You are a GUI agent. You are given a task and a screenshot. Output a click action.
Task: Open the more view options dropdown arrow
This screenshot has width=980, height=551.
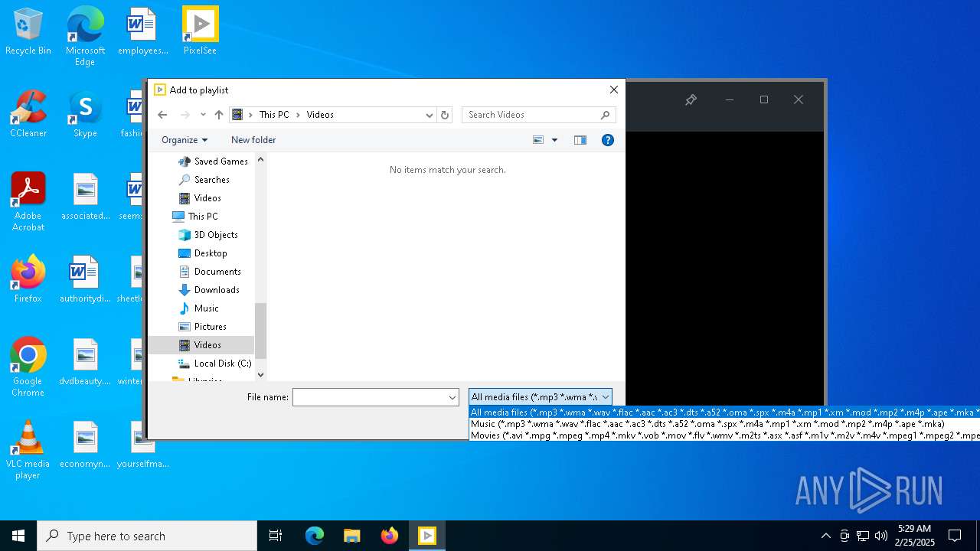click(x=554, y=140)
